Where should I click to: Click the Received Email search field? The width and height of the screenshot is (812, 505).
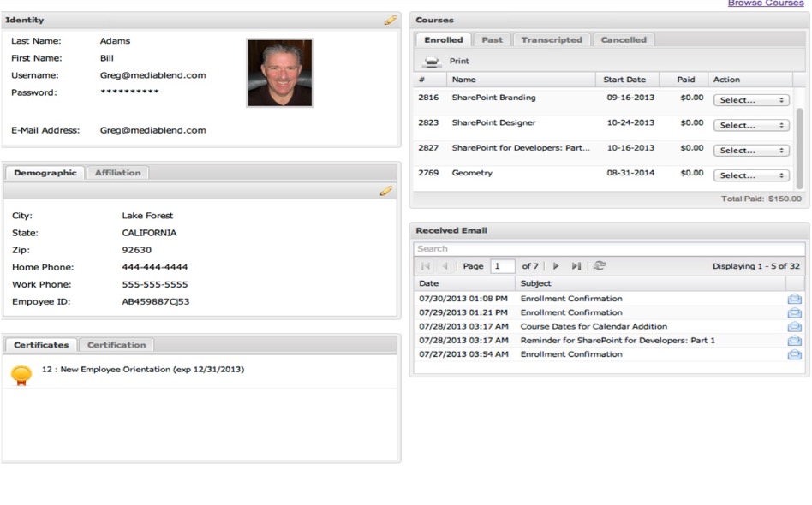(x=608, y=249)
